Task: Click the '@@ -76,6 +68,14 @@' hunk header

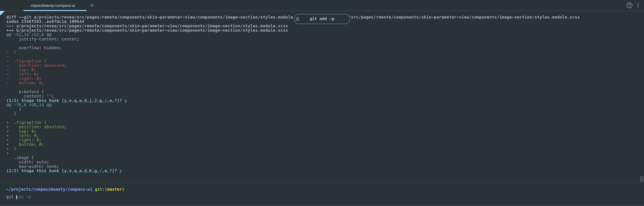Action: [29, 105]
